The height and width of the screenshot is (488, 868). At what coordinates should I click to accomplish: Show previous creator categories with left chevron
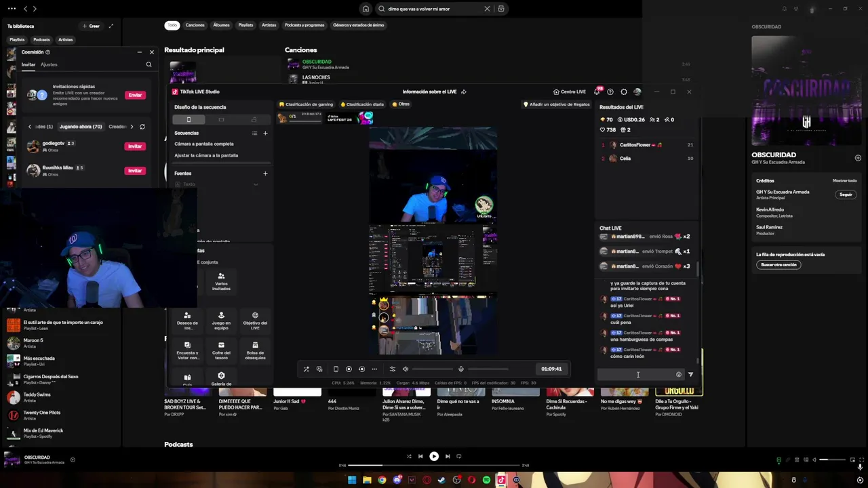click(30, 127)
